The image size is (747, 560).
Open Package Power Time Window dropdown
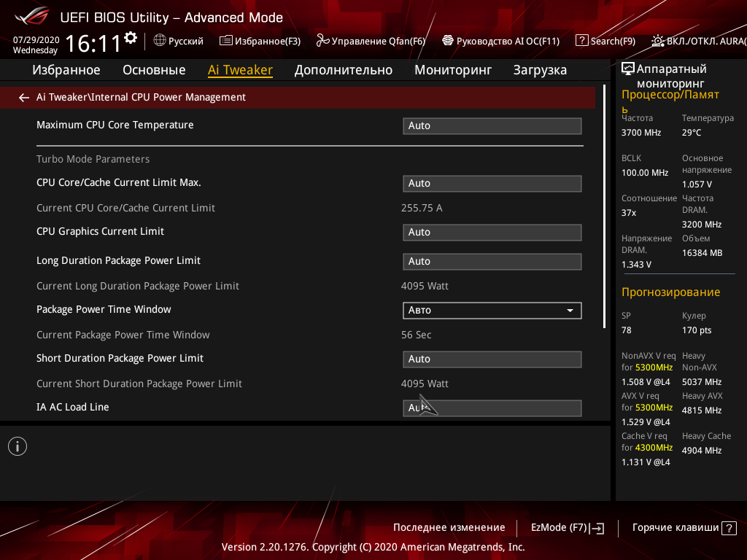(x=492, y=311)
